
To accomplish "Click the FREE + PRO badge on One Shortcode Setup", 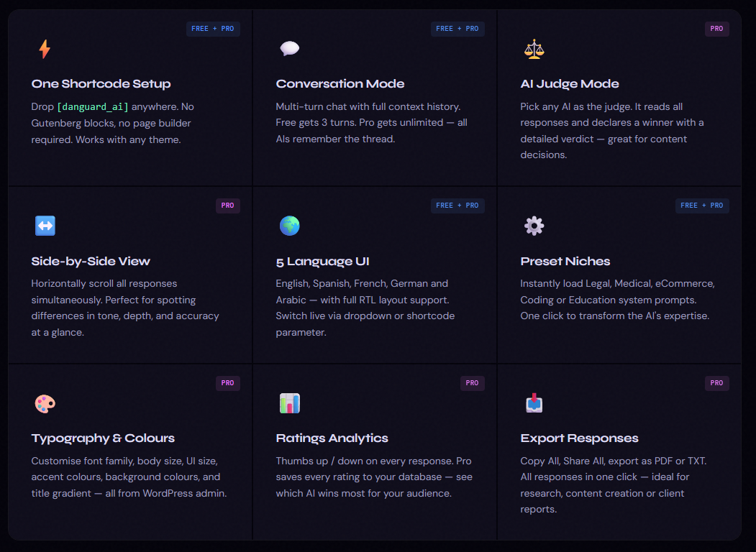I will [x=213, y=29].
